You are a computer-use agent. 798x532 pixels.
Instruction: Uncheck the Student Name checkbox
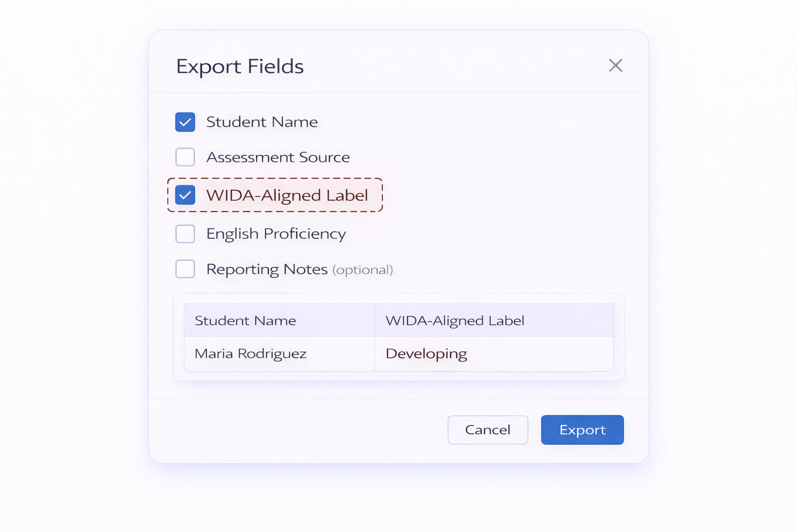click(x=185, y=122)
